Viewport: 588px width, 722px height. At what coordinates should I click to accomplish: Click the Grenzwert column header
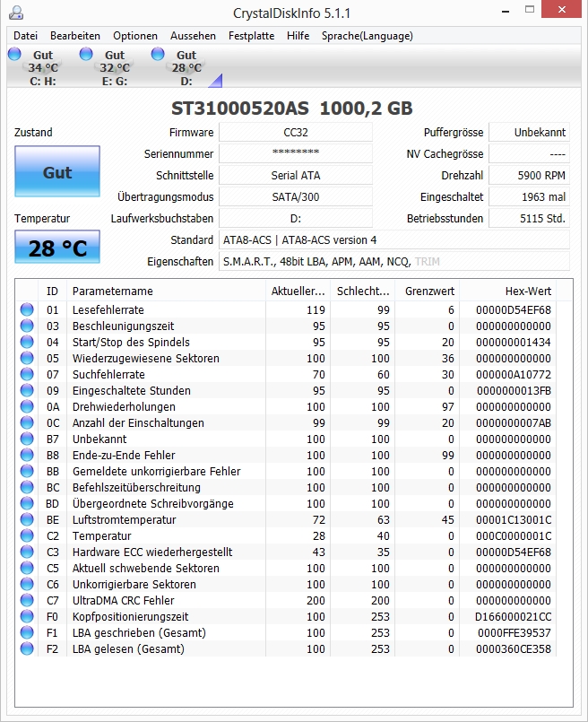pos(428,291)
